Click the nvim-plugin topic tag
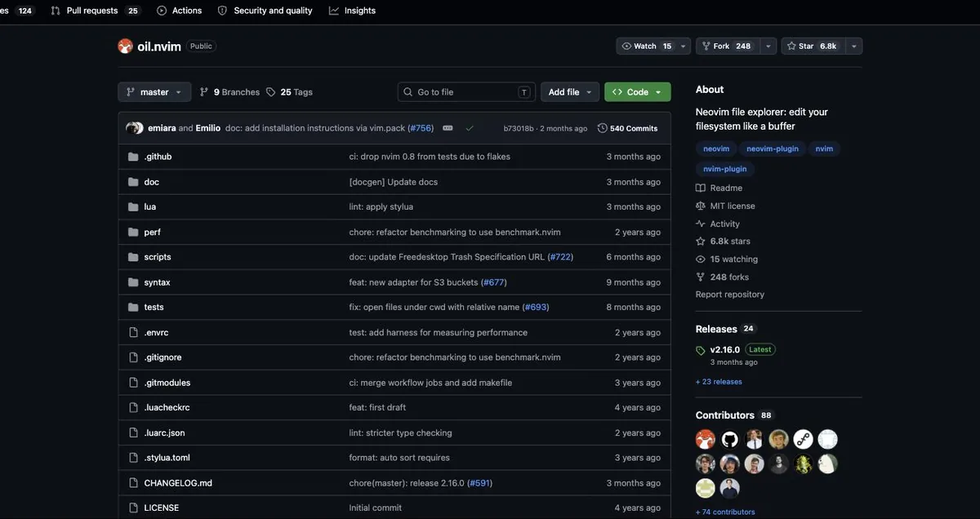 725,169
